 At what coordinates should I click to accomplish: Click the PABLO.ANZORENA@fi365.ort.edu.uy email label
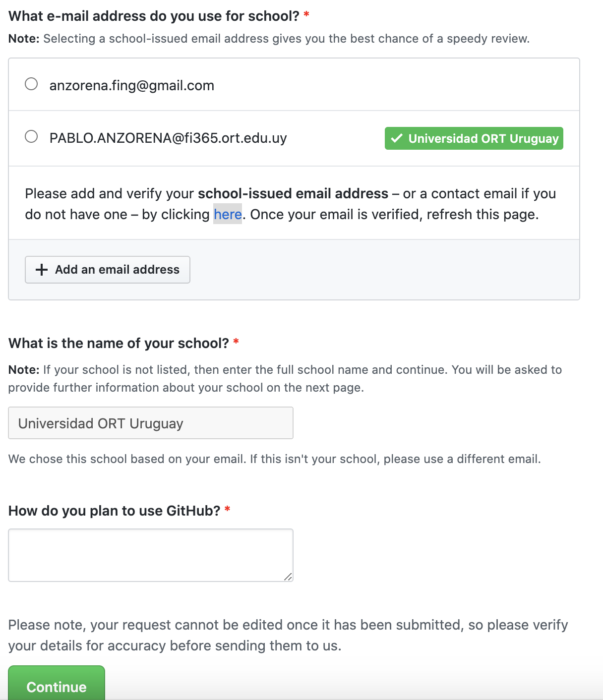click(x=168, y=138)
